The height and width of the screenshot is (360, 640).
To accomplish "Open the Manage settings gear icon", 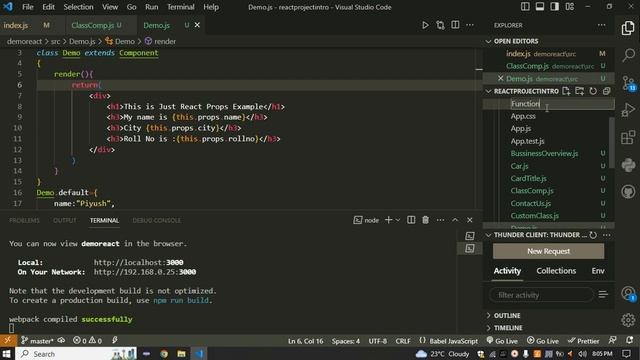I will pos(628,320).
